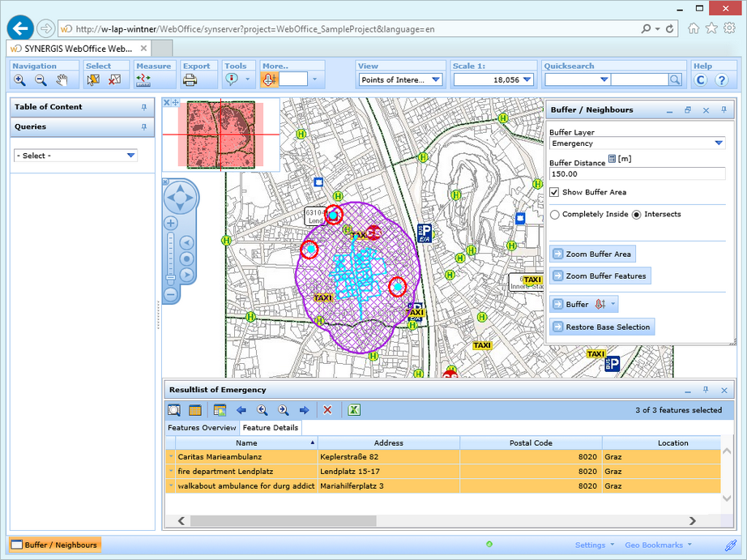Choose the Intersects radio option
747x560 pixels.
point(636,215)
